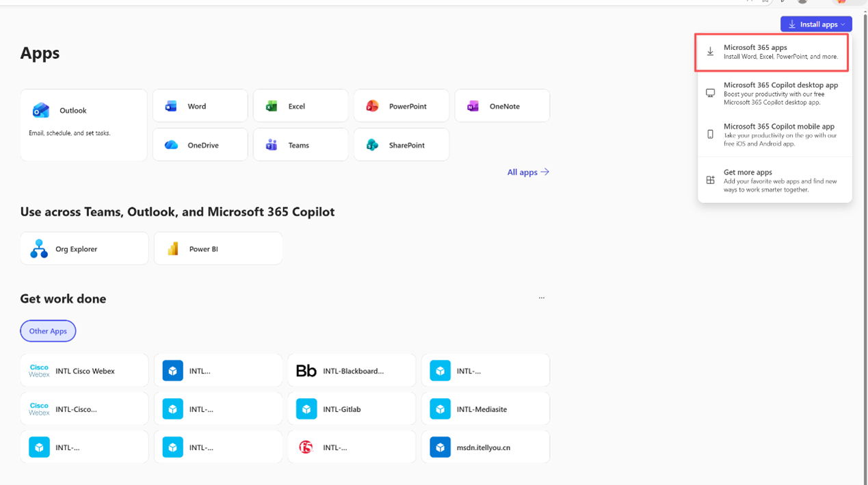Open the OneNote app tile
This screenshot has width=868, height=485.
coord(502,106)
